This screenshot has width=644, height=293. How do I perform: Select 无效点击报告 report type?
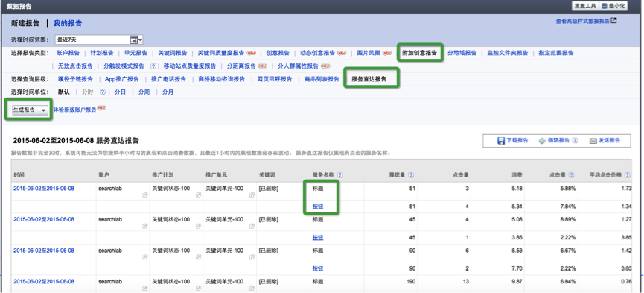[x=76, y=66]
